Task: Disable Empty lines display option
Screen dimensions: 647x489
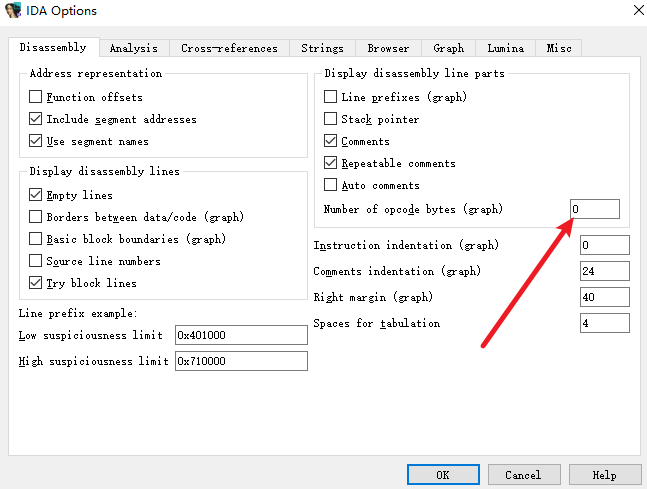Action: click(35, 195)
